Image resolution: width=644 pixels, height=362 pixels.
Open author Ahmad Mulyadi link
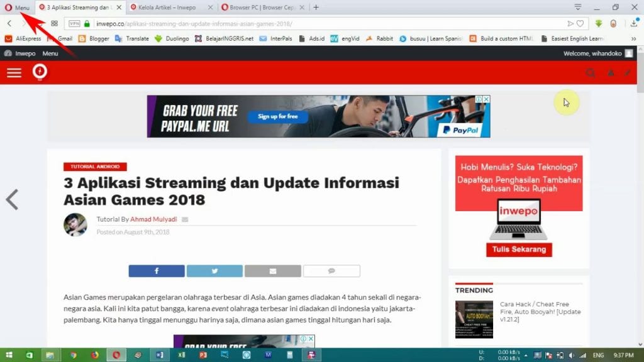(x=153, y=219)
